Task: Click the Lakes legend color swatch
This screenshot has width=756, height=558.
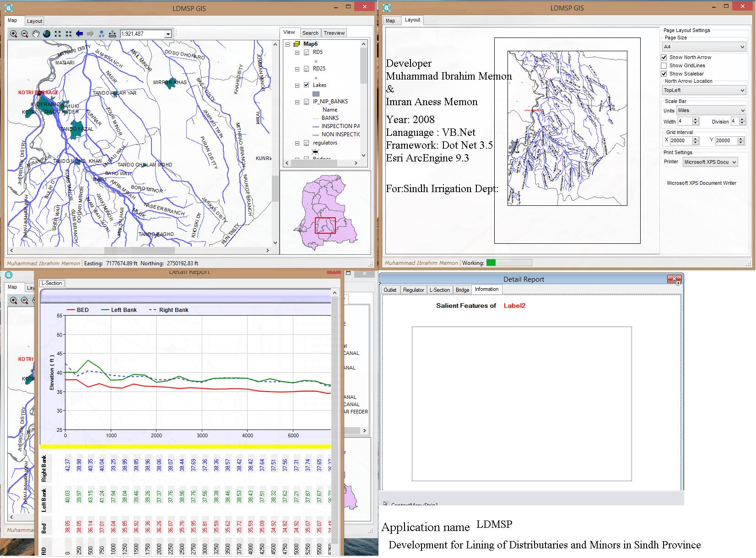Action: click(x=316, y=94)
